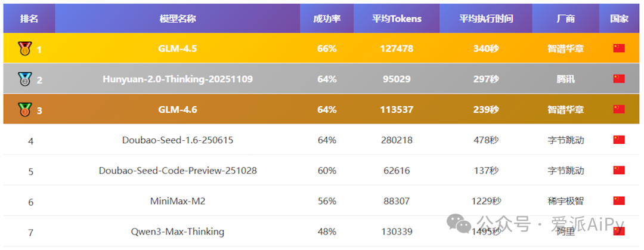
Task: Click the 340秒 execution time cell
Action: point(486,48)
